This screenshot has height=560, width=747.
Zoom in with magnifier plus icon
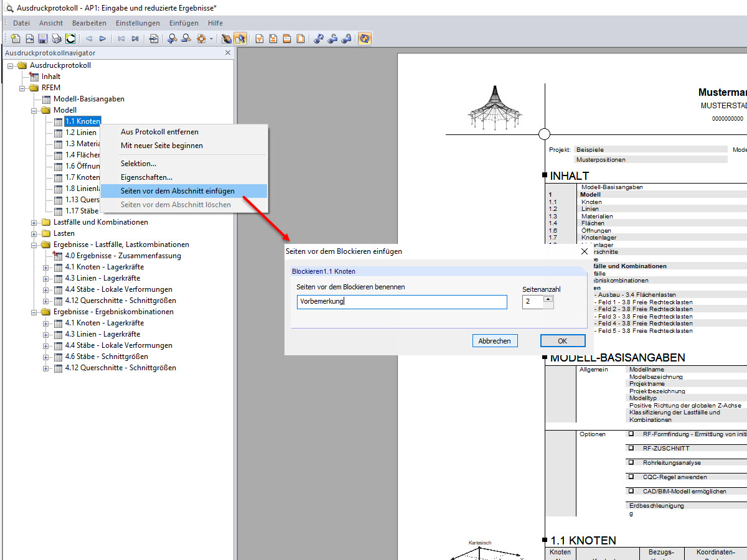coord(172,39)
